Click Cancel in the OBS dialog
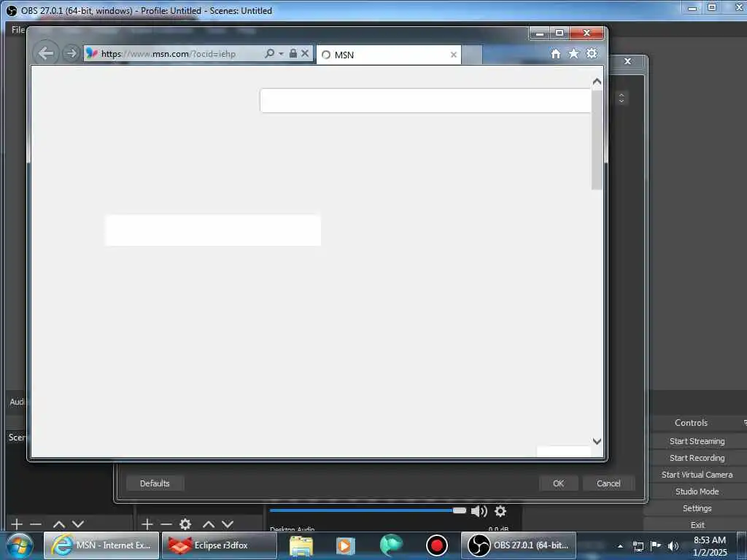Viewport: 747px width, 560px height. coord(608,483)
